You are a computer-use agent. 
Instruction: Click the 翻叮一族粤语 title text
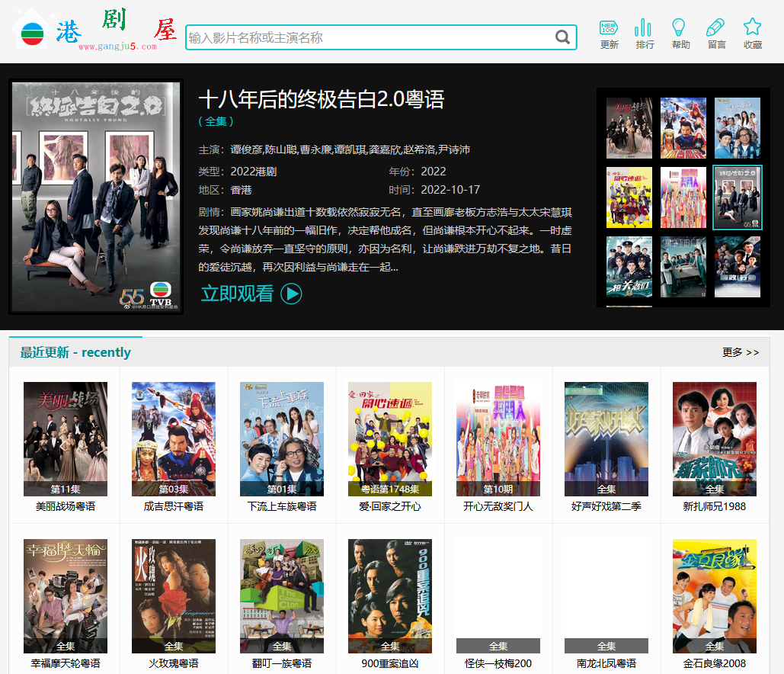click(x=282, y=663)
